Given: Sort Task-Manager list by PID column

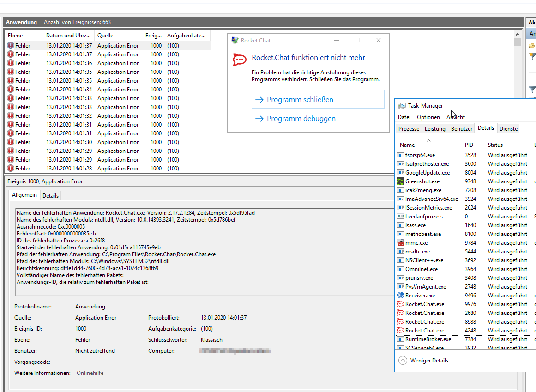Looking at the screenshot, I should (474, 145).
